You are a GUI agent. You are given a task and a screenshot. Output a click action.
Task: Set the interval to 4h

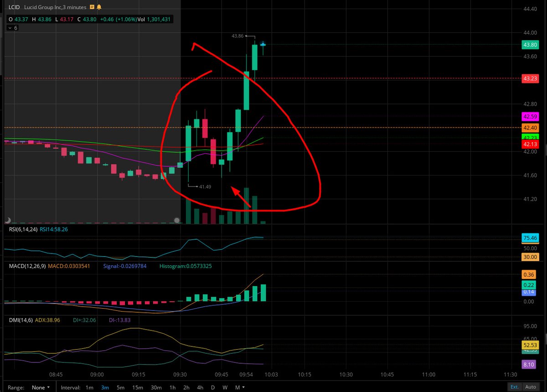click(200, 387)
